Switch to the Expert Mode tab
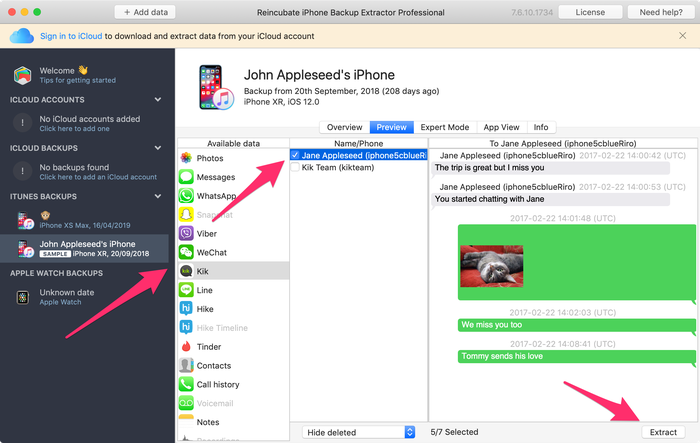This screenshot has height=443, width=700. click(445, 127)
